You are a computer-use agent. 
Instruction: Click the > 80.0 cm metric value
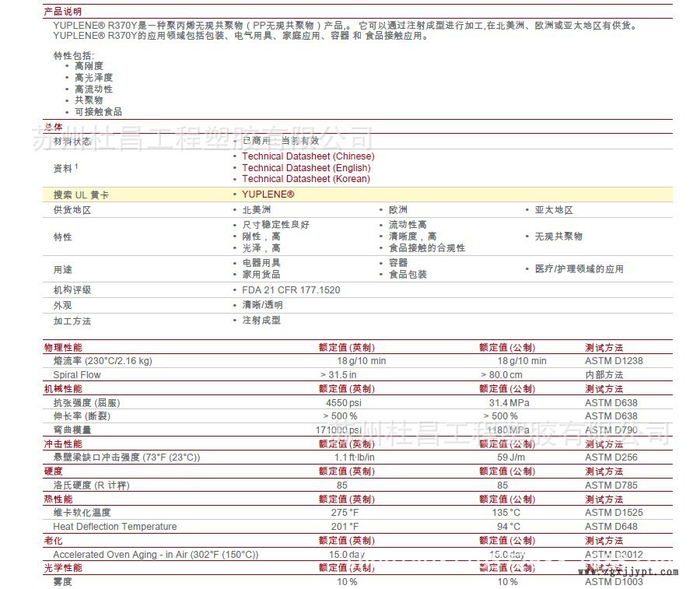502,375
